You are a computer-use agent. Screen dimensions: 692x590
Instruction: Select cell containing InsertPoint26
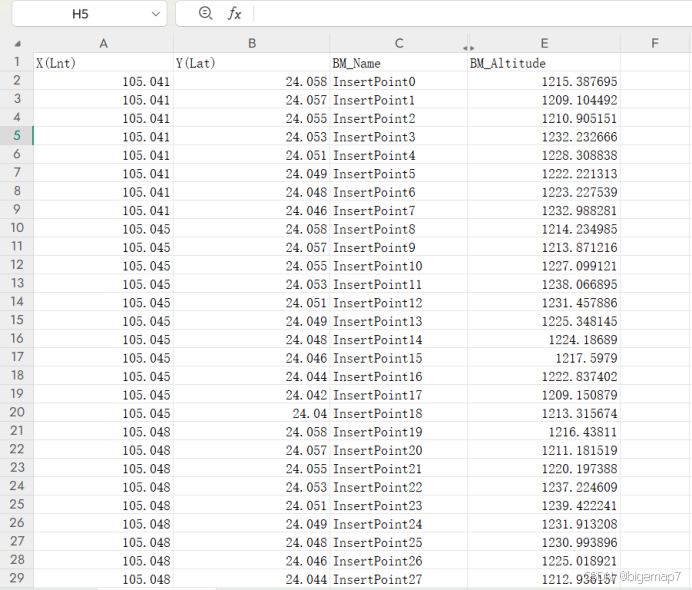tap(399, 560)
